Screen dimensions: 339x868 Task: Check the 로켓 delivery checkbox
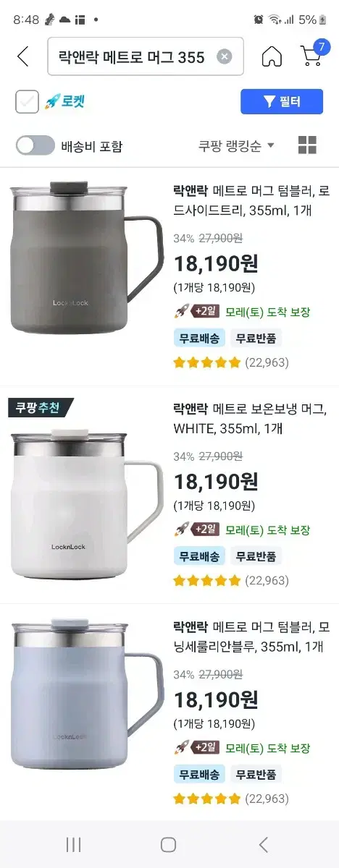28,102
